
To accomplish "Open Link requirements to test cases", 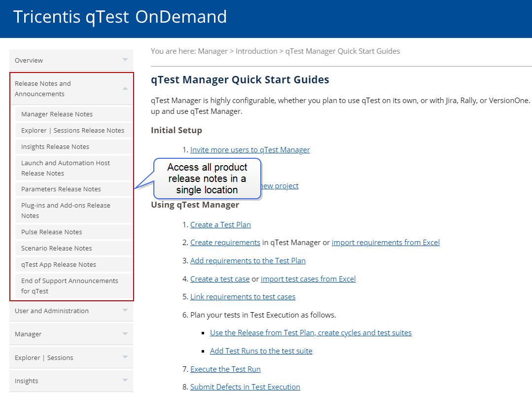I will point(243,297).
